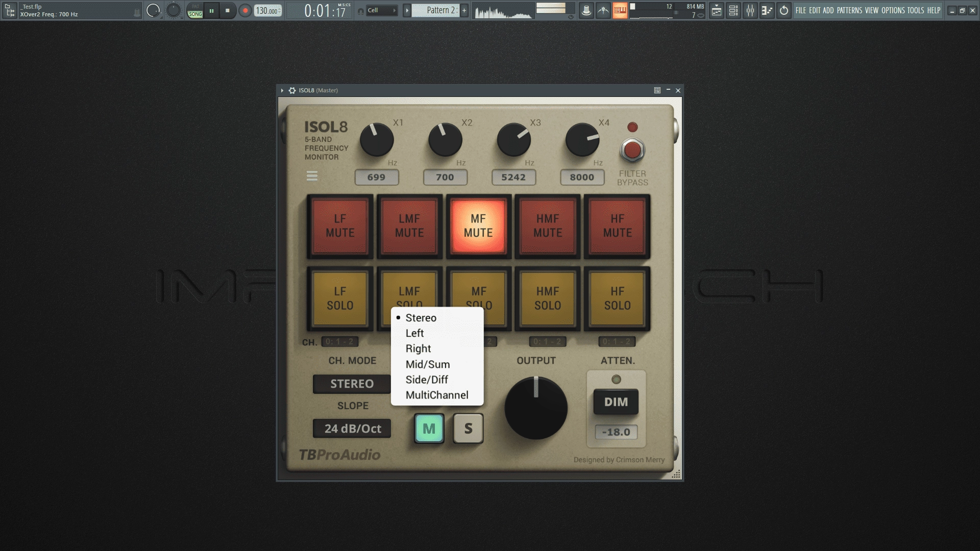
Task: Click the metronome cone icon in toolbar
Action: pyautogui.click(x=586, y=10)
